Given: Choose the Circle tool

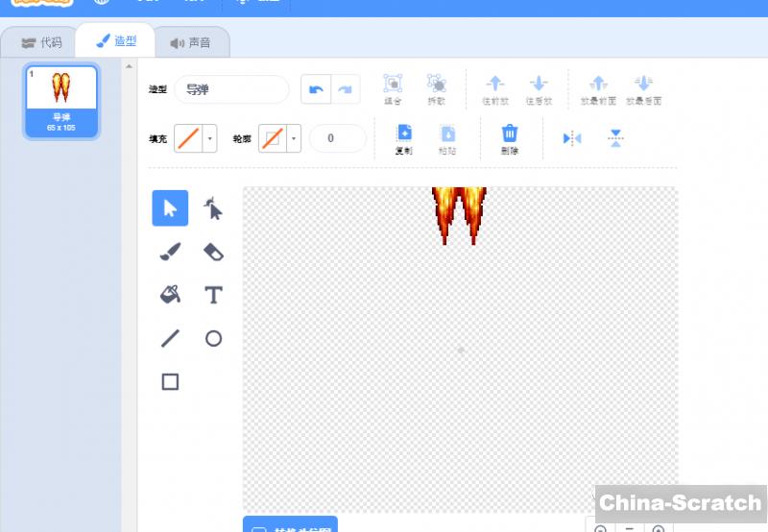Looking at the screenshot, I should pos(213,338).
